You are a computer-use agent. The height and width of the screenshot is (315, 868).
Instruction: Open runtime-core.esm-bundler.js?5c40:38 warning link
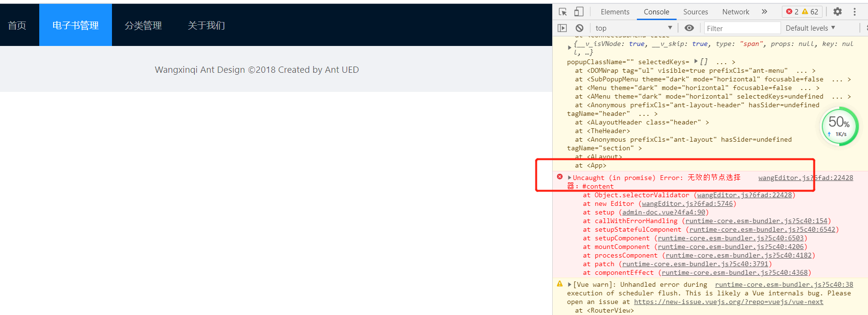784,284
